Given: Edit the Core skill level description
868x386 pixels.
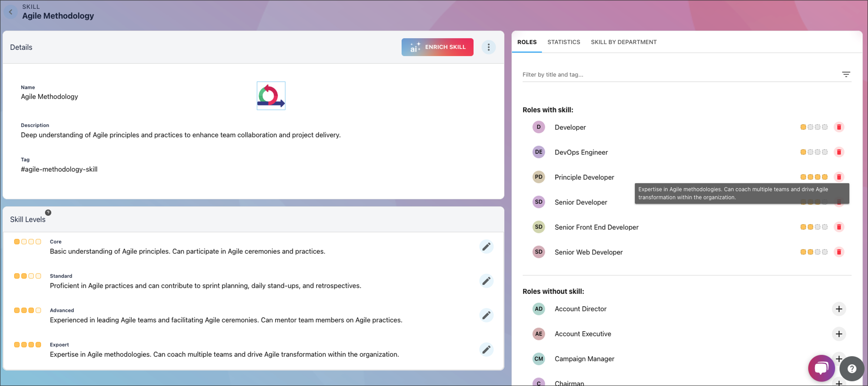Looking at the screenshot, I should coord(486,247).
